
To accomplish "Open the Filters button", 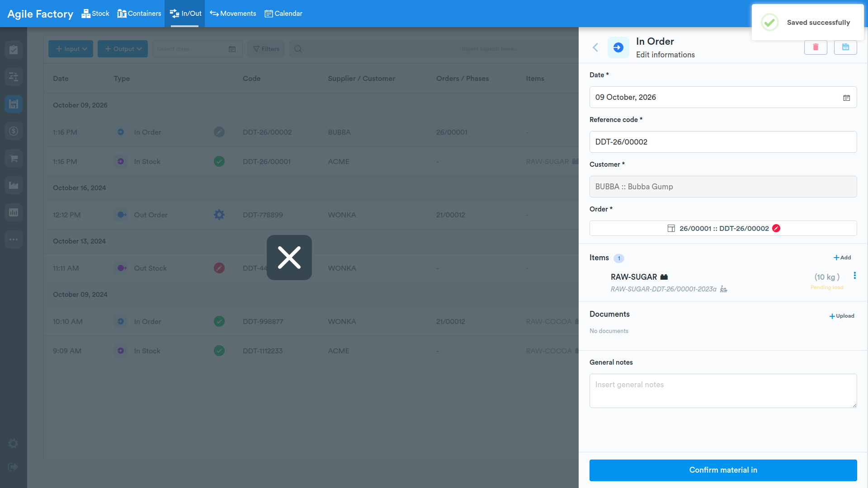I will pyautogui.click(x=266, y=49).
